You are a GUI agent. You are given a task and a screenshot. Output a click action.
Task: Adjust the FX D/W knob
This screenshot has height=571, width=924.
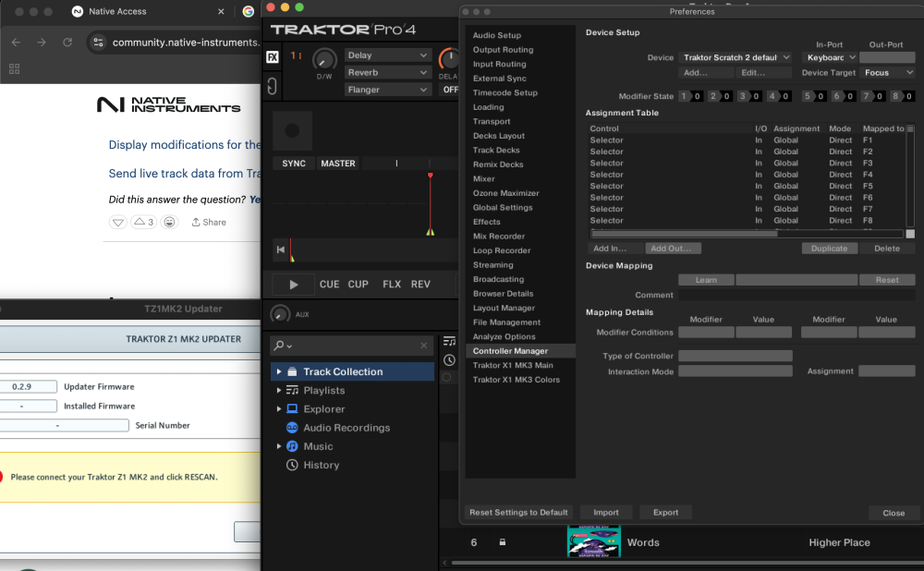pos(324,59)
